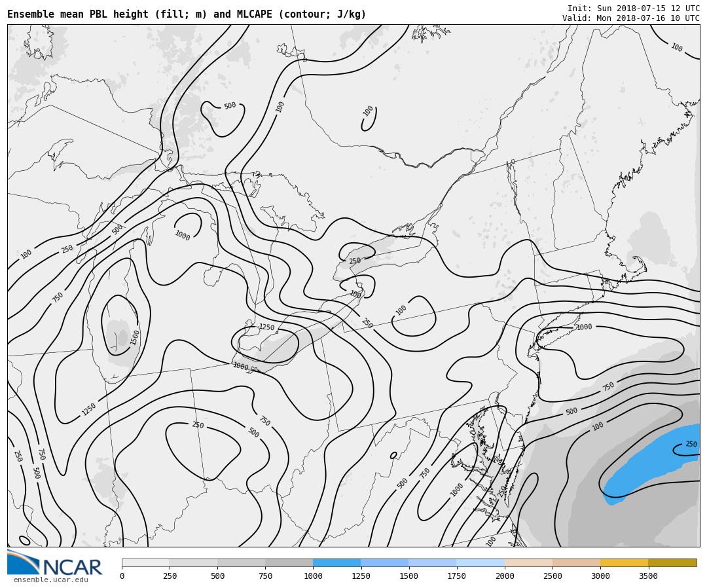Click the colorbar tick label '0'
Image resolution: width=707 pixels, height=588 pixels.
pos(122,576)
